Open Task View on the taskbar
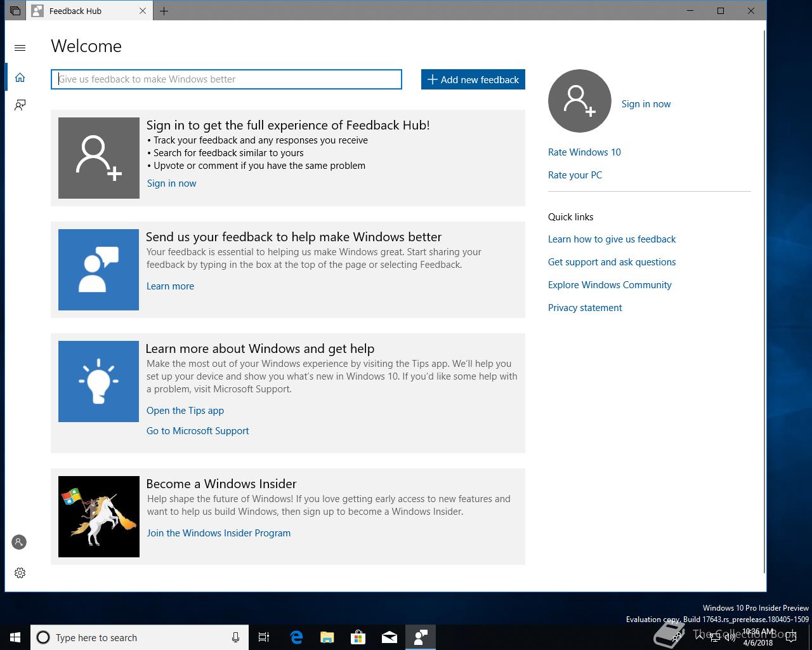812x650 pixels. [x=264, y=637]
